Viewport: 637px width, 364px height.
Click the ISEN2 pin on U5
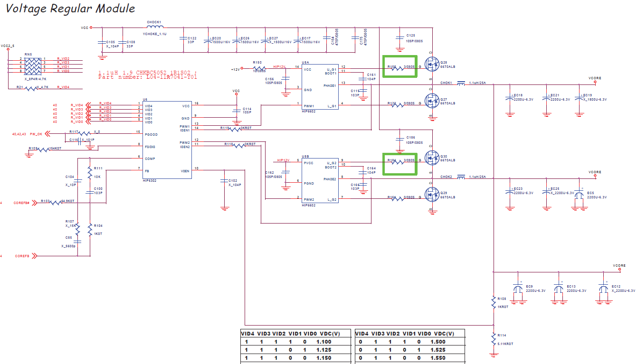coord(185,147)
